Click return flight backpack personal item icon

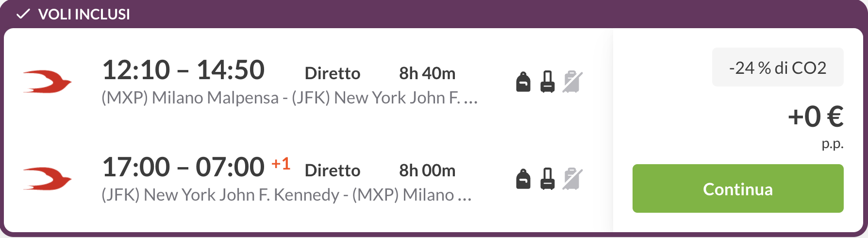(x=523, y=179)
